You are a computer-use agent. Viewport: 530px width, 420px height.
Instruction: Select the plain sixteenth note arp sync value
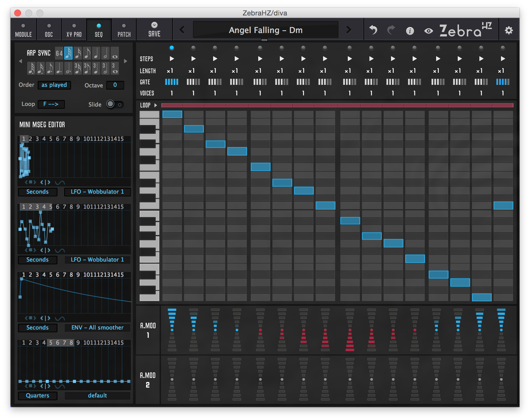click(x=78, y=53)
